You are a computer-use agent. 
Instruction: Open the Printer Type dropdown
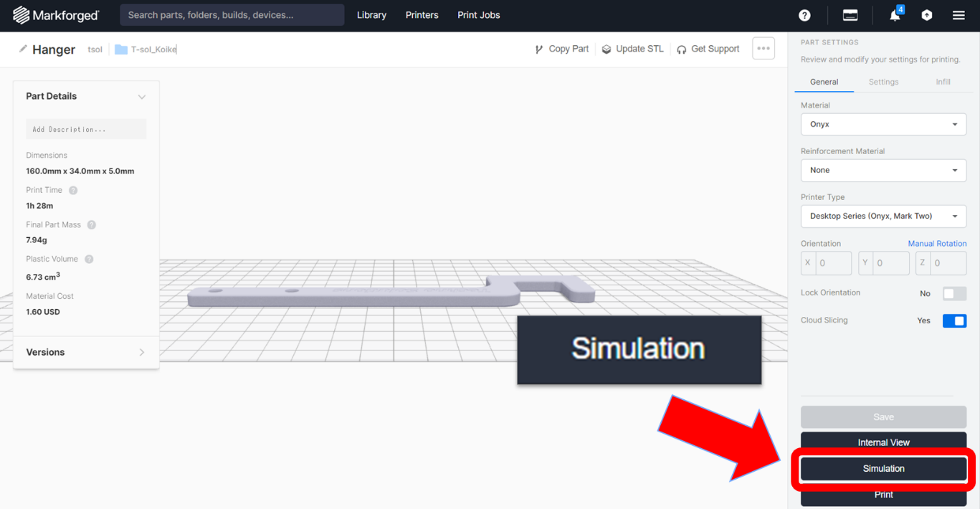pos(883,216)
